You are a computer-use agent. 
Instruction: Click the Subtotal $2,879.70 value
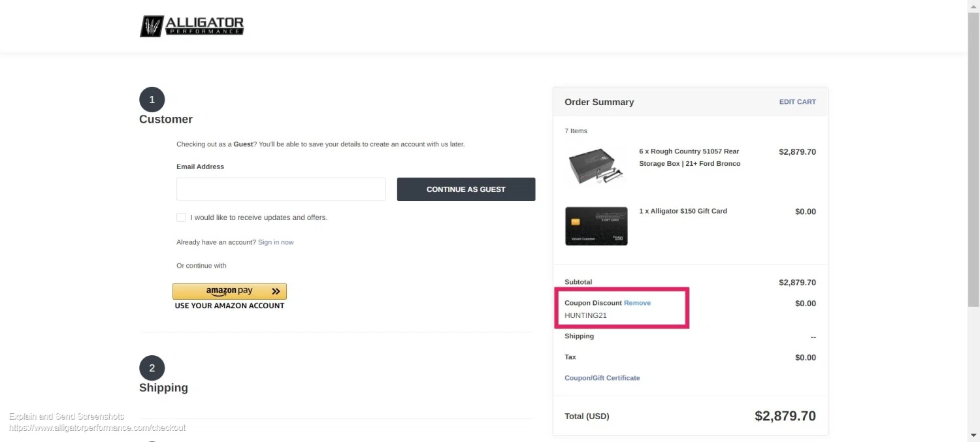click(797, 283)
